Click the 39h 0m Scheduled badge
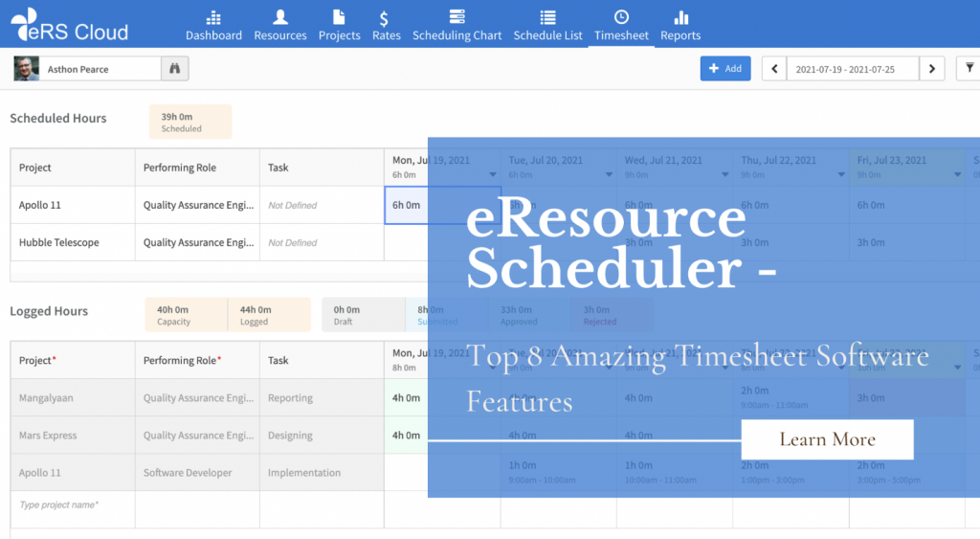This screenshot has height=539, width=980. click(x=190, y=122)
